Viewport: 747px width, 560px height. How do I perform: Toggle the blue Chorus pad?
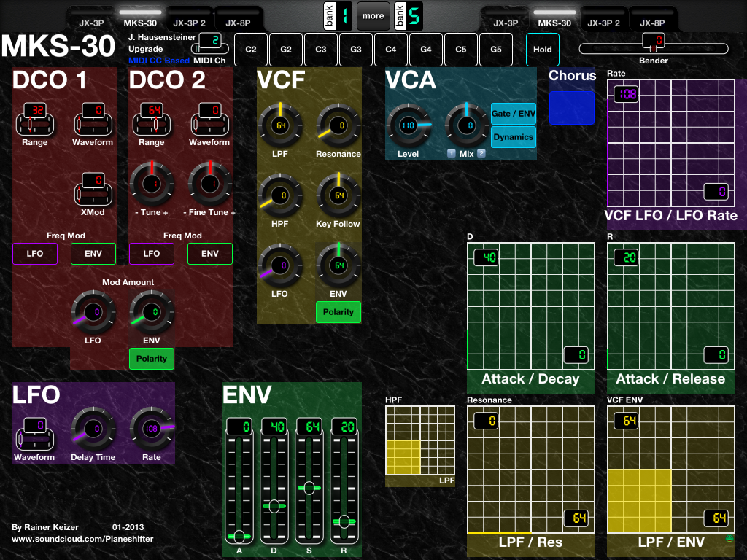[572, 108]
